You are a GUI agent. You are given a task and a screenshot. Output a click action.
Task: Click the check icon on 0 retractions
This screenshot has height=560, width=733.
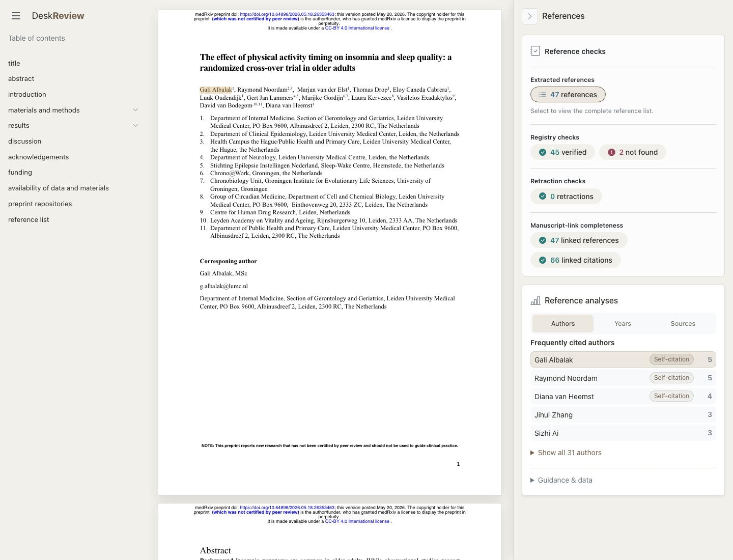[x=543, y=197]
